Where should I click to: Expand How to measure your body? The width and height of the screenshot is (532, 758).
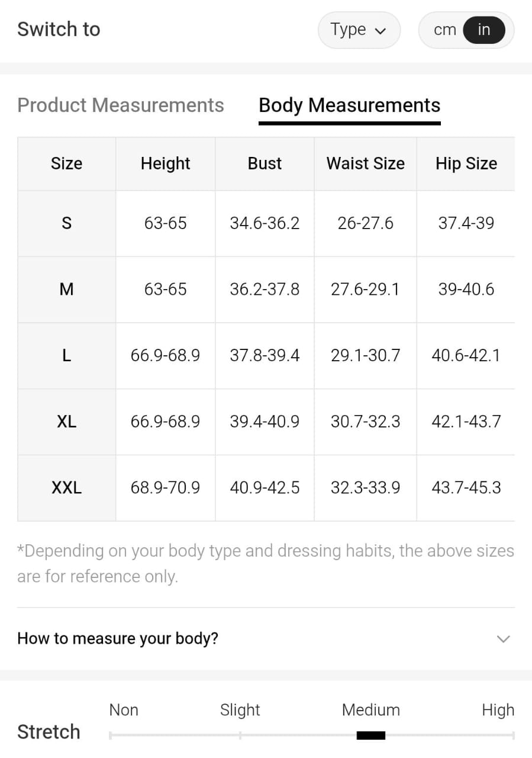click(x=118, y=638)
